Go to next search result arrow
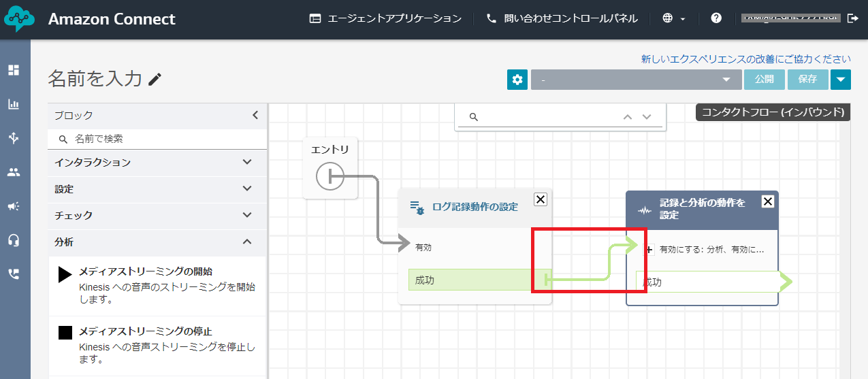Image resolution: width=868 pixels, height=379 pixels. pos(647,116)
